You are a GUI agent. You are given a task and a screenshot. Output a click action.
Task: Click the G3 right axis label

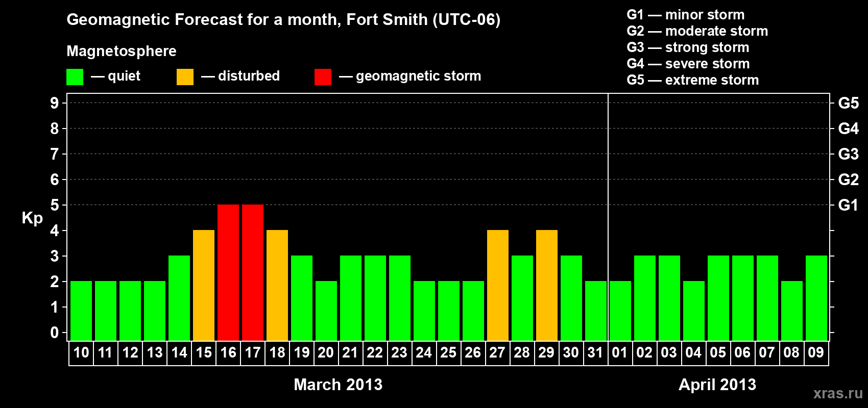pos(849,154)
